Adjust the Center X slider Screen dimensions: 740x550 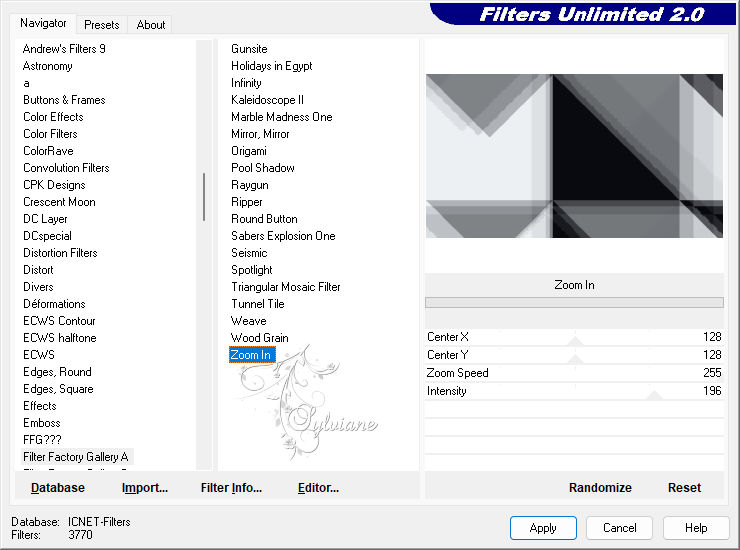[574, 337]
